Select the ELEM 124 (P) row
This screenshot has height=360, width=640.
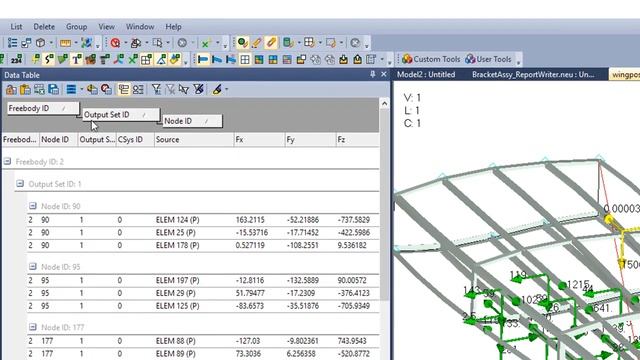click(x=203, y=220)
